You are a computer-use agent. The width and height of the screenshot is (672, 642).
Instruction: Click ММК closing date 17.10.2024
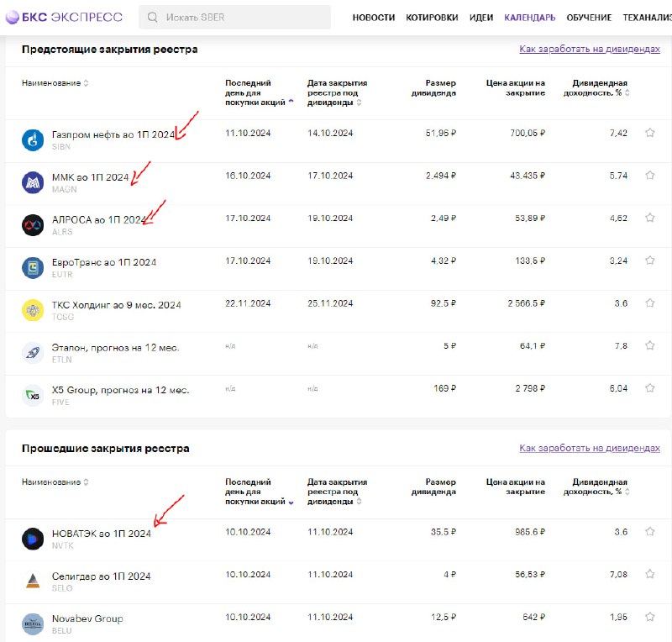coord(330,176)
